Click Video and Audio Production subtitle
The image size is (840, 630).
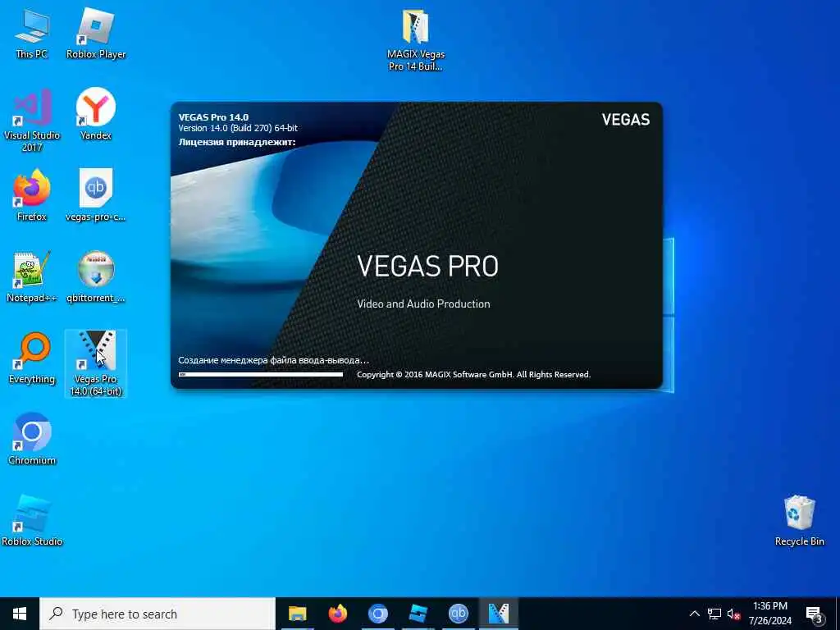click(423, 304)
